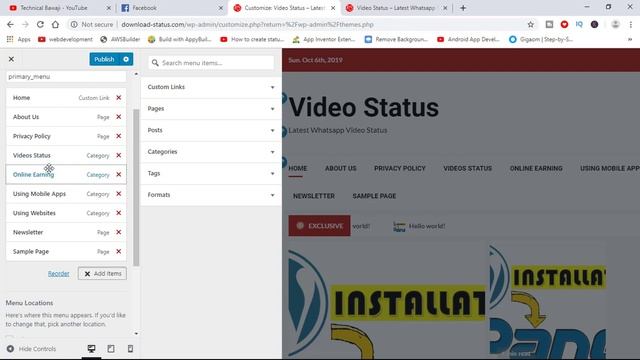
Task: Open Hello world! post link
Action: pos(427,226)
